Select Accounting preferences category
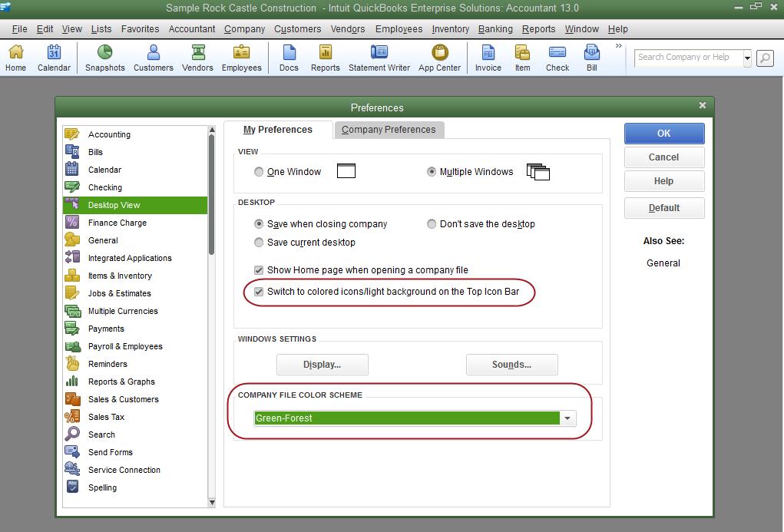 click(x=135, y=134)
